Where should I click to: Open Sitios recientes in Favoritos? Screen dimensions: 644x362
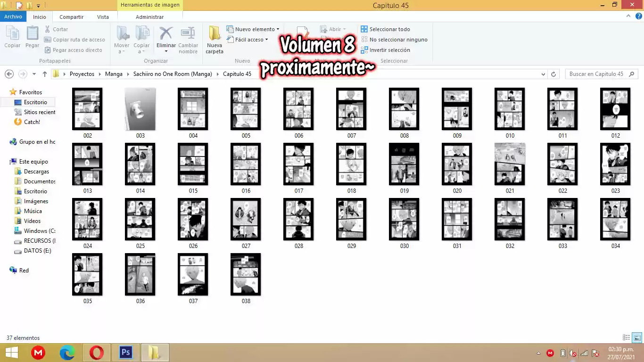(35, 112)
